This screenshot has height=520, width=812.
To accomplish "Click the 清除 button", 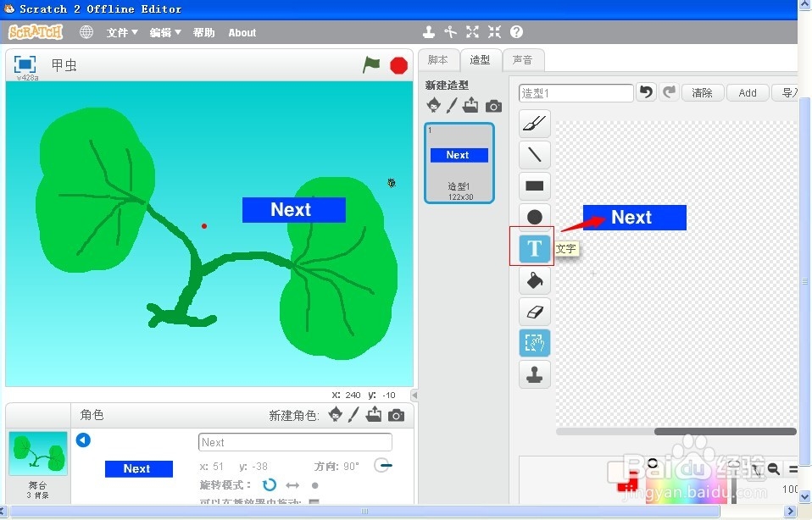I will coord(702,92).
